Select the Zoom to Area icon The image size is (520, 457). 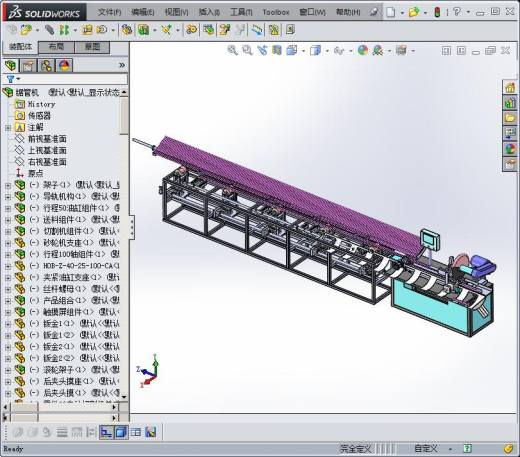(247, 50)
